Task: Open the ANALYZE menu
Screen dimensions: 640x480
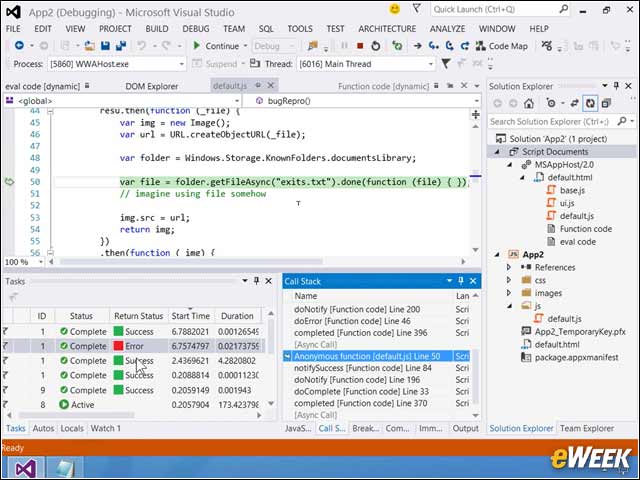Action: pos(447,29)
